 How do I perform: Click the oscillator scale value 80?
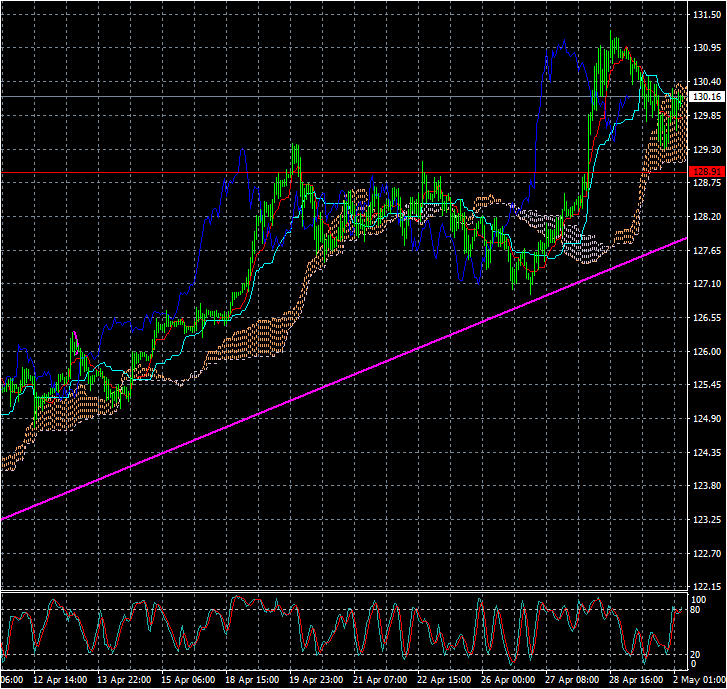tap(695, 610)
